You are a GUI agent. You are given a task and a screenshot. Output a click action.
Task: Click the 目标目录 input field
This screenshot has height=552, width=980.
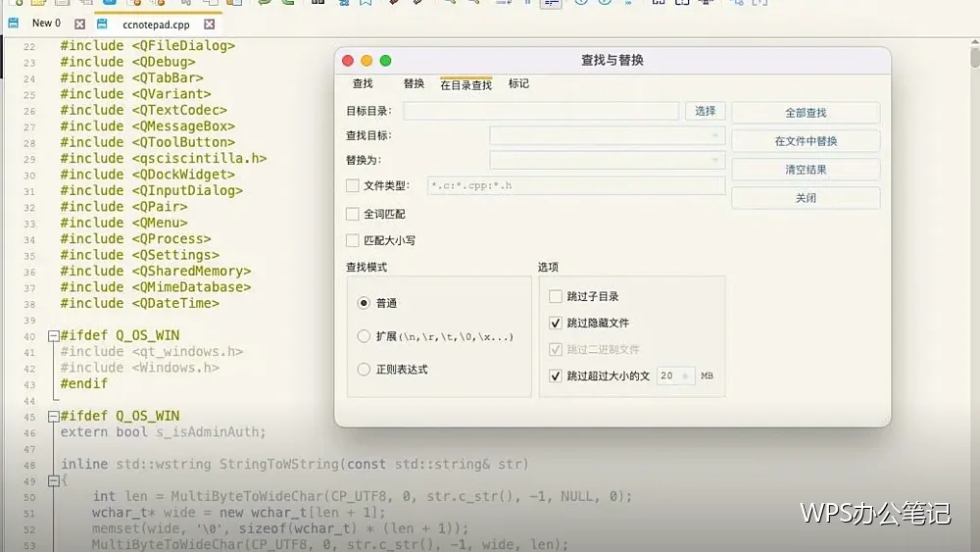541,111
